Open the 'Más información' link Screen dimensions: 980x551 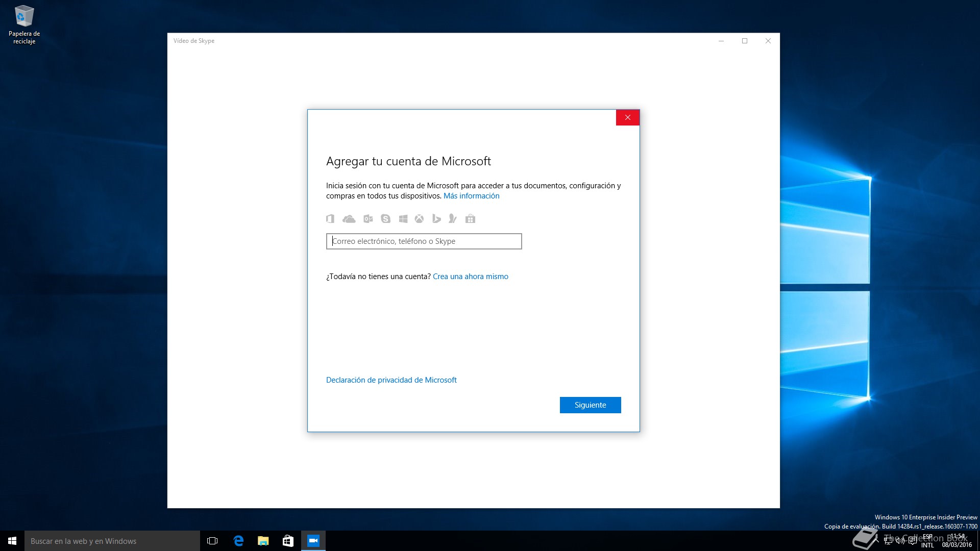point(471,196)
